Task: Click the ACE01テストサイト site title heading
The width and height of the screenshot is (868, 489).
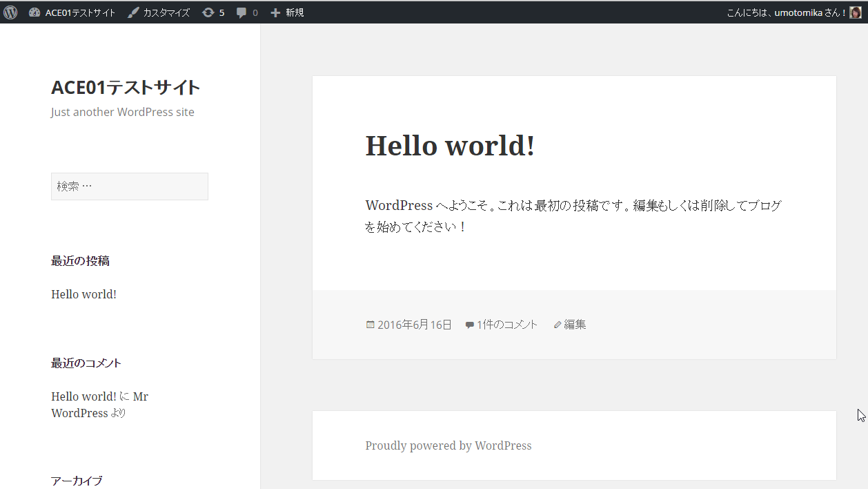Action: tap(126, 88)
